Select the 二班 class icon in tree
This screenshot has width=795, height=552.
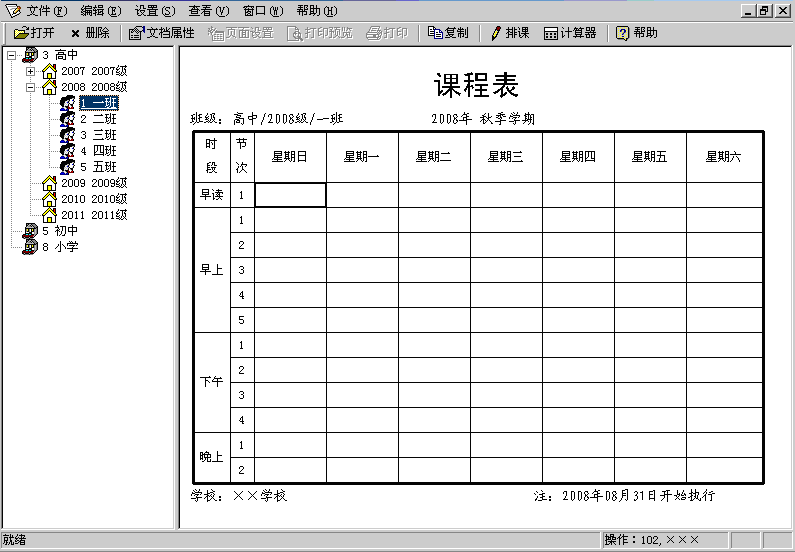(x=67, y=119)
